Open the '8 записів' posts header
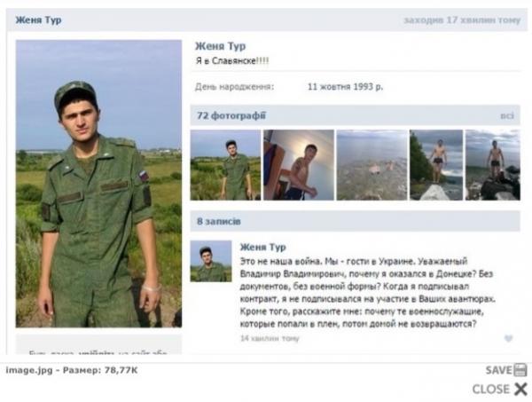The image size is (532, 402). [219, 221]
